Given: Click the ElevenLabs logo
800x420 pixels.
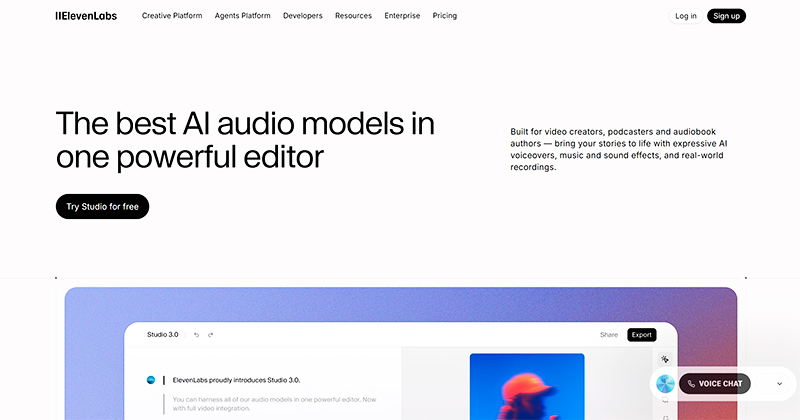Looking at the screenshot, I should coord(86,16).
